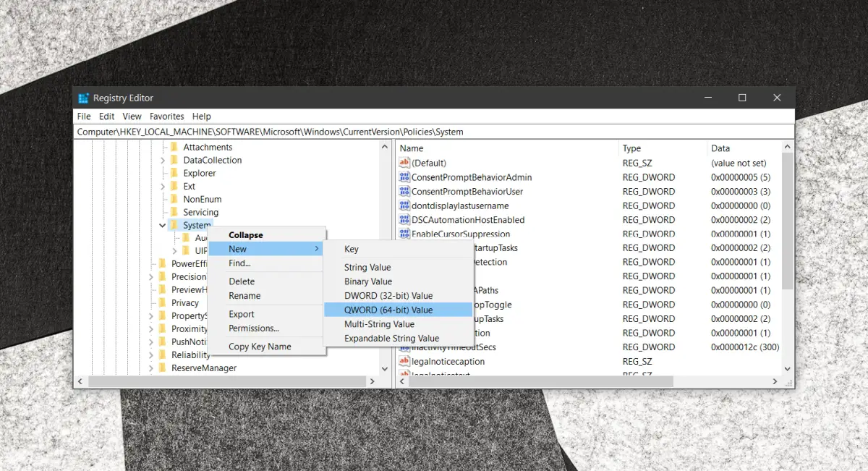This screenshot has height=471, width=868.
Task: Click Permissions... in context menu
Action: click(x=253, y=328)
